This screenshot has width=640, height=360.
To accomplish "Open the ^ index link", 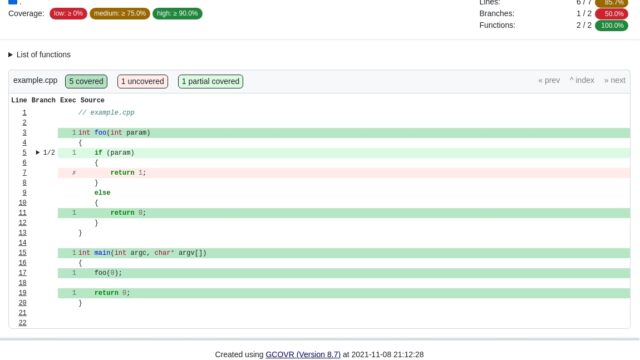I will click(x=582, y=80).
